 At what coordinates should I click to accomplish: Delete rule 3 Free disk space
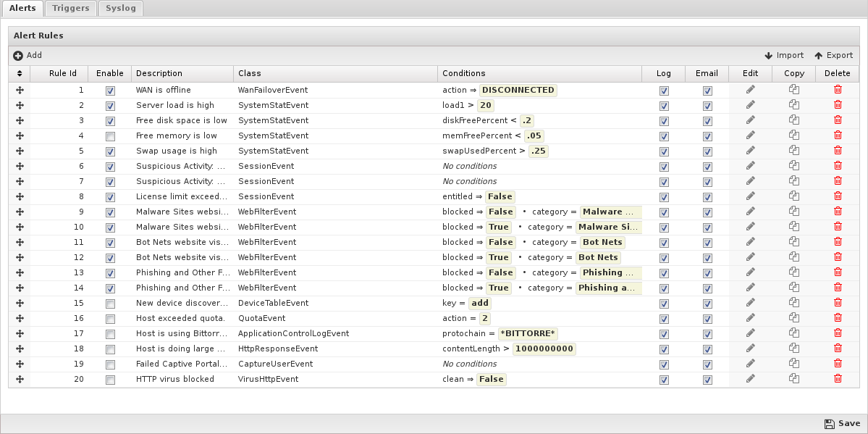click(x=838, y=120)
